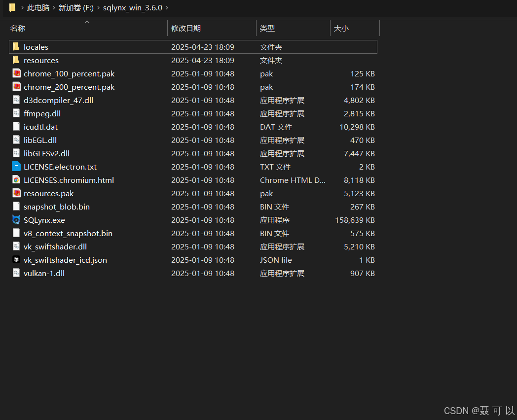Screen dimensions: 517x420
Task: Select the locales folder name
Action: tap(36, 47)
